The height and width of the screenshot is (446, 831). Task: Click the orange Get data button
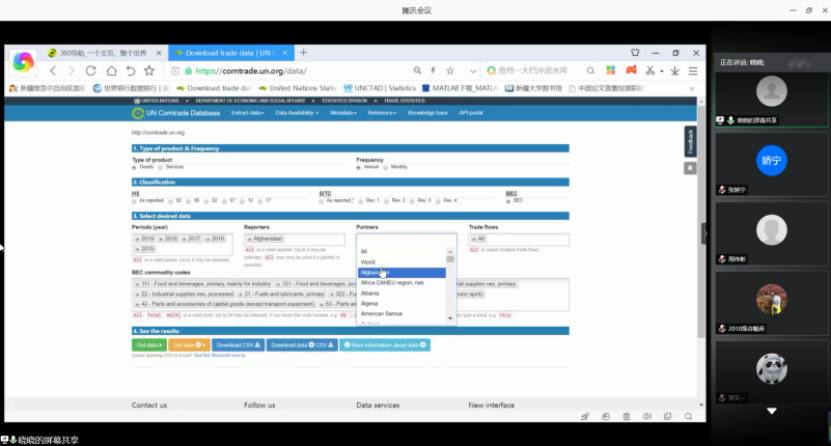tap(189, 345)
